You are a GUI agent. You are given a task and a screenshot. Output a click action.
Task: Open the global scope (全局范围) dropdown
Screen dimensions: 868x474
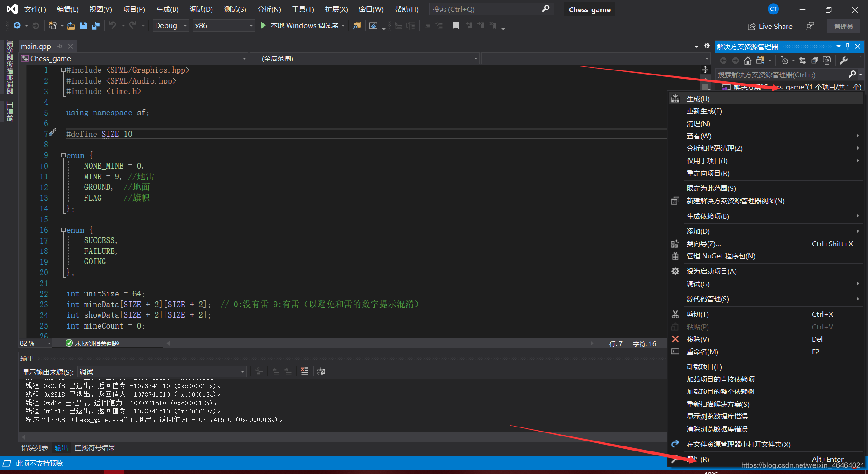click(x=364, y=59)
